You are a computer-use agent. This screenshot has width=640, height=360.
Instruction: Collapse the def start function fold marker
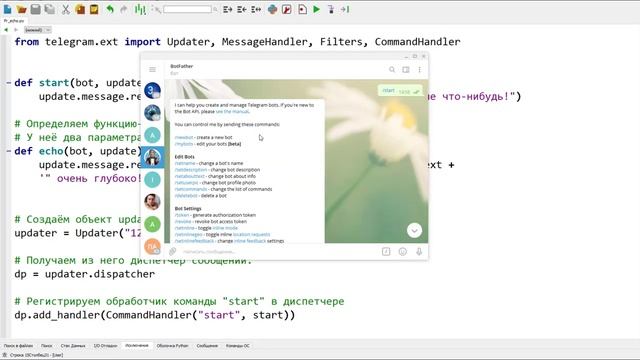tap(9, 83)
